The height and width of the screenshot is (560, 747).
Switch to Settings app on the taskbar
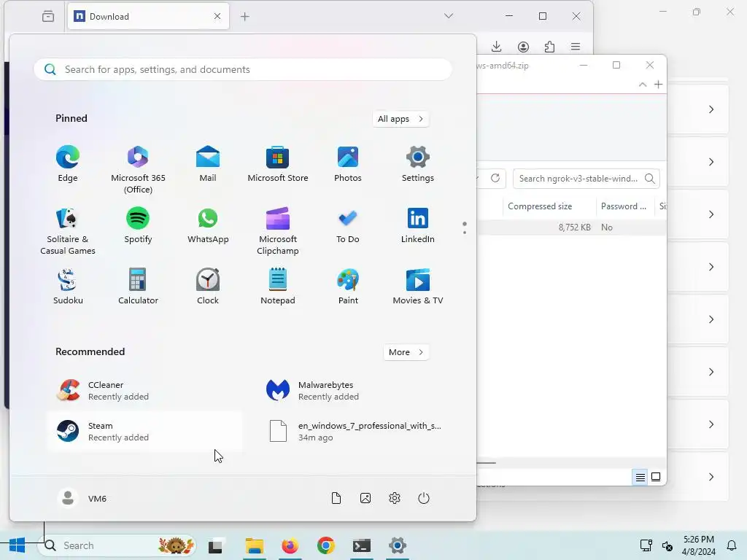398,545
